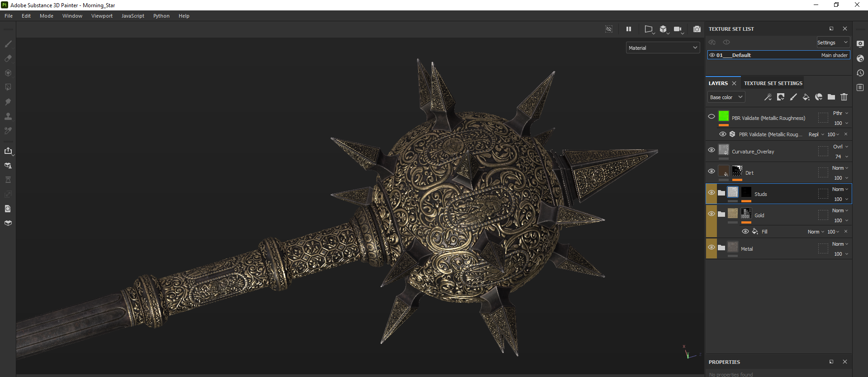The width and height of the screenshot is (868, 377).
Task: Open the Base color channel dropdown
Action: pos(726,97)
